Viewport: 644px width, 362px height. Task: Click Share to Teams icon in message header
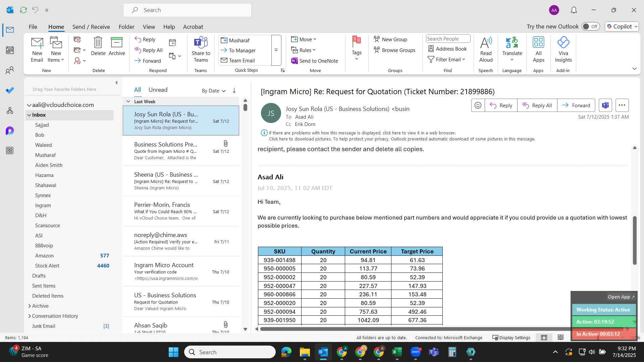coord(605,105)
